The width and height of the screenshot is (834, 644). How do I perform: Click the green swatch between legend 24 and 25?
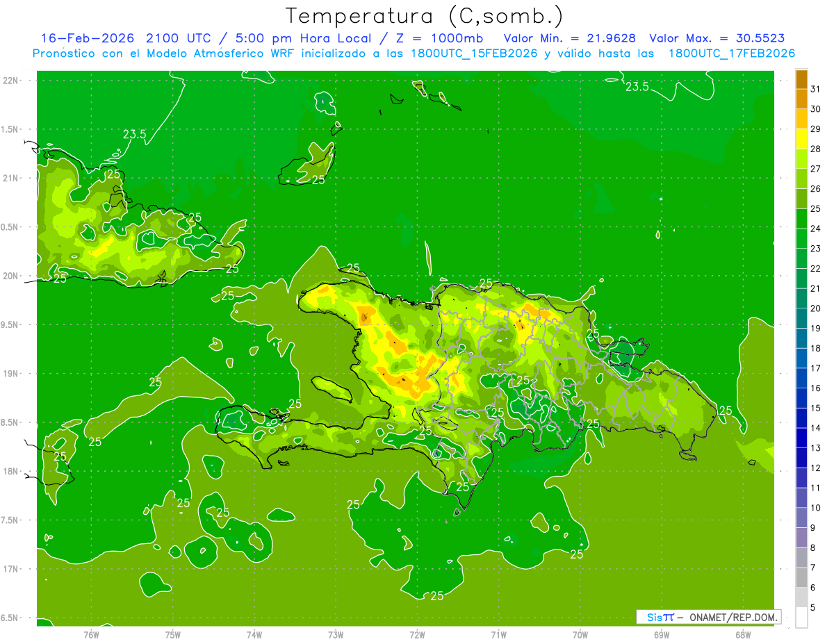coord(801,219)
